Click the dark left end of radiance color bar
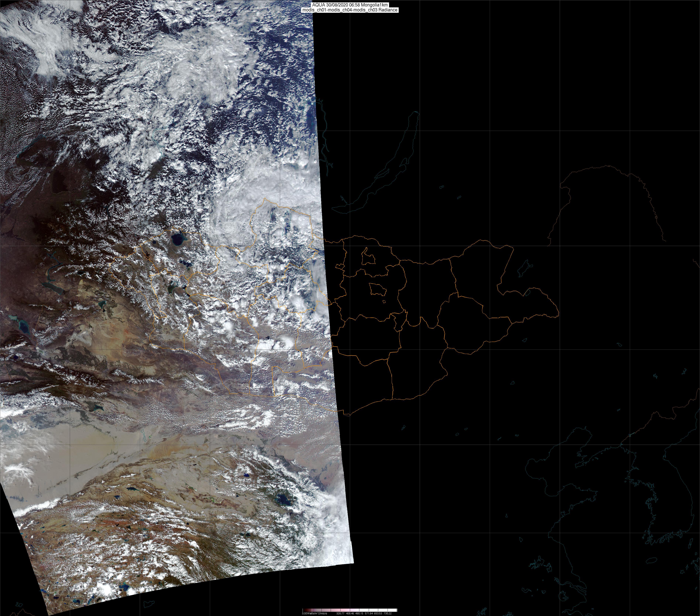The height and width of the screenshot is (616, 700). tap(306, 610)
